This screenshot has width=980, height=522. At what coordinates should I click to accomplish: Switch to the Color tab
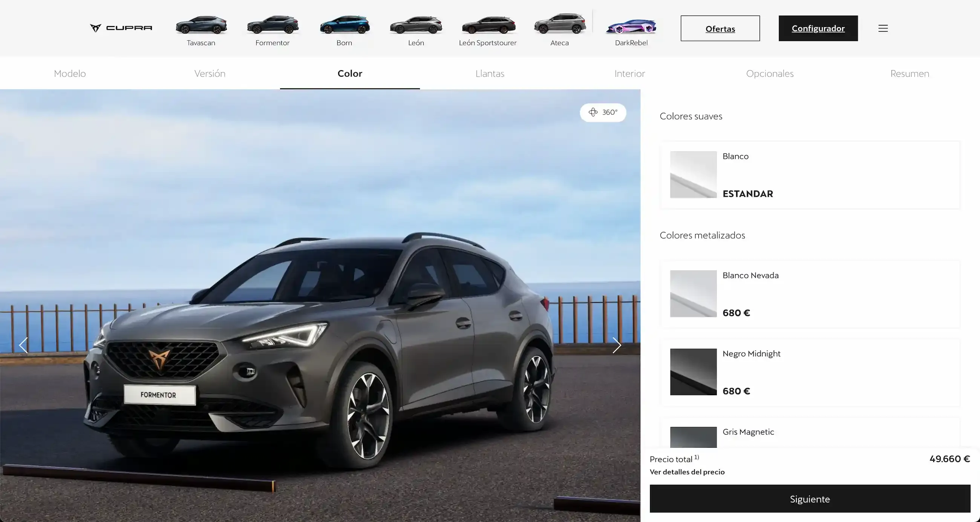click(350, 73)
